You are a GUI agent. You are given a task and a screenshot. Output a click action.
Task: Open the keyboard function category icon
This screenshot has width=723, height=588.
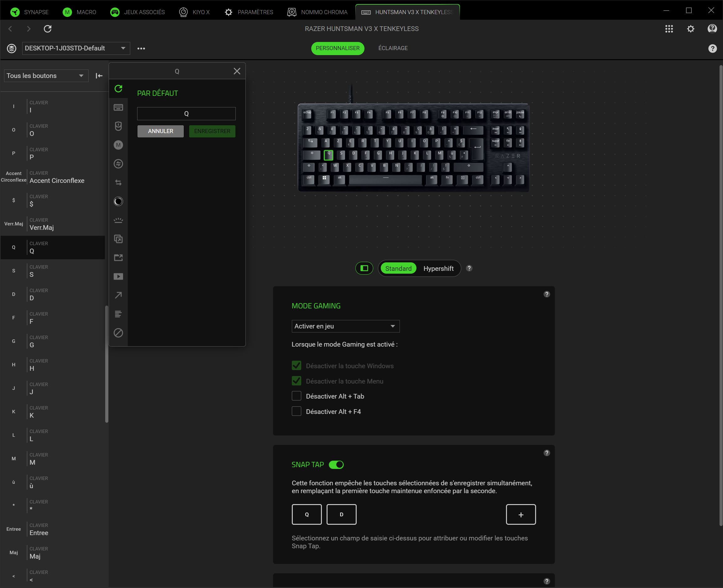[x=118, y=107]
